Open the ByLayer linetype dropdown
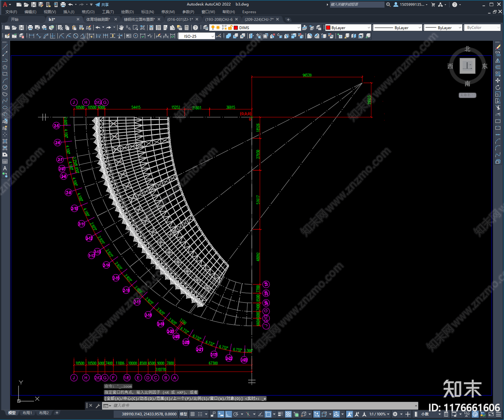Screen dimensions: 504x420 tap(398, 28)
